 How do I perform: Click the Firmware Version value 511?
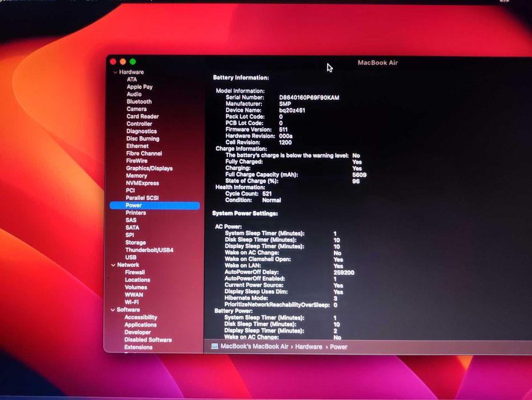(283, 130)
